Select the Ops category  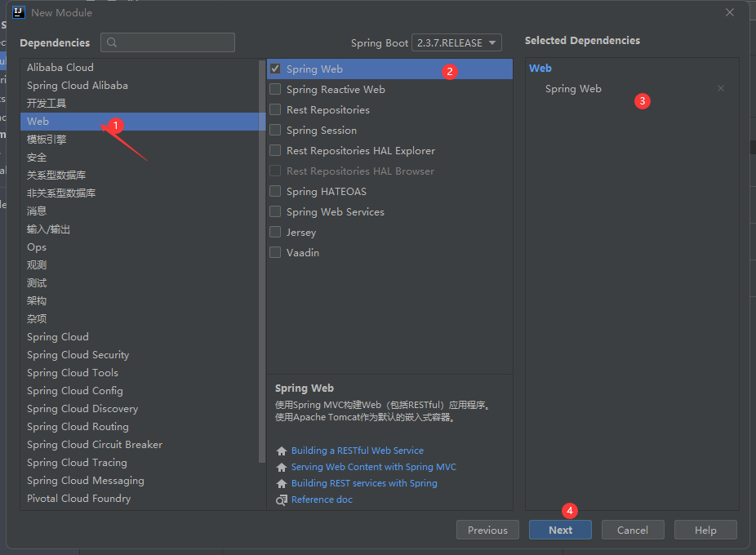point(140,246)
